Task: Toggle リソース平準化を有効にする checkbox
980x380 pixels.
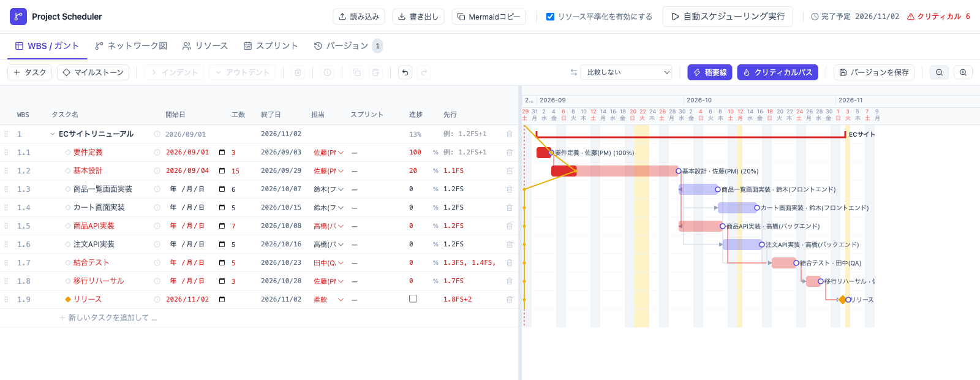Action: pyautogui.click(x=550, y=17)
